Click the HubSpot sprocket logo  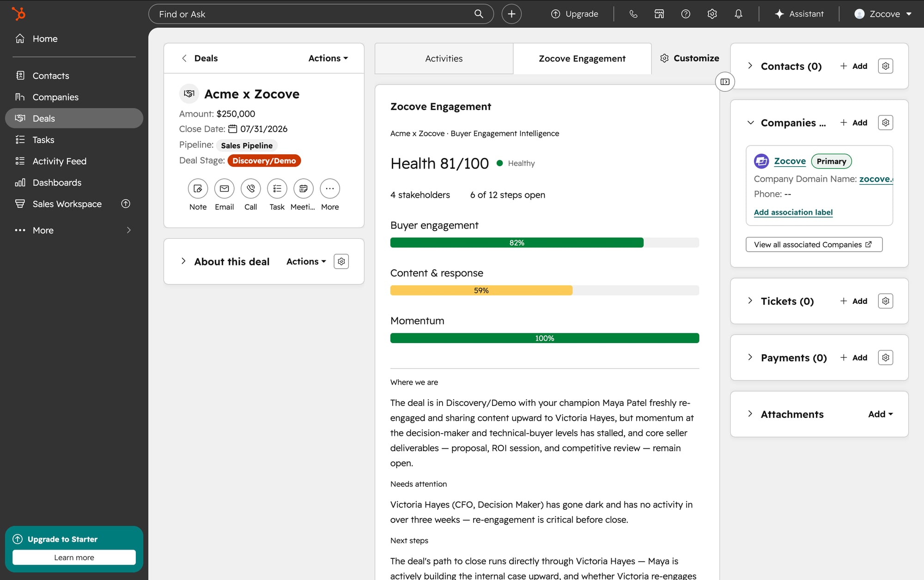pyautogui.click(x=18, y=14)
